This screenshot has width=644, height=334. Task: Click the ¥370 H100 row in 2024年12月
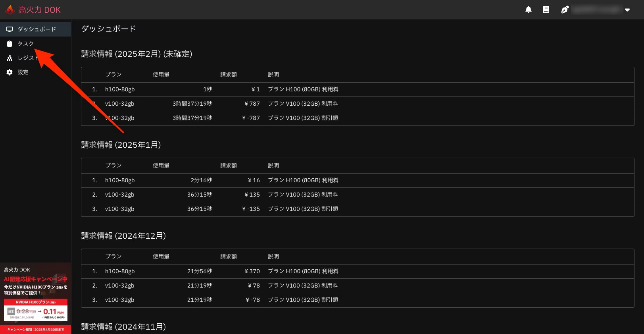[252, 272]
